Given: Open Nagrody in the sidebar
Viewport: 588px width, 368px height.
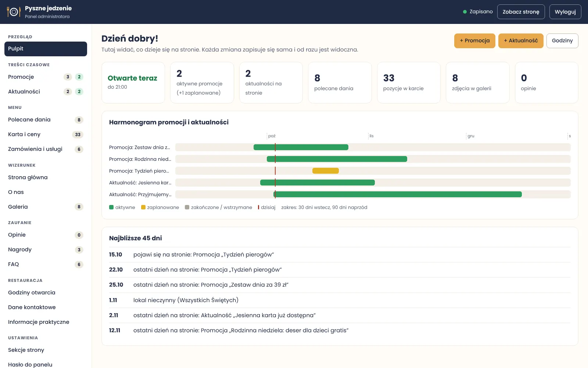Looking at the screenshot, I should pyautogui.click(x=46, y=250).
